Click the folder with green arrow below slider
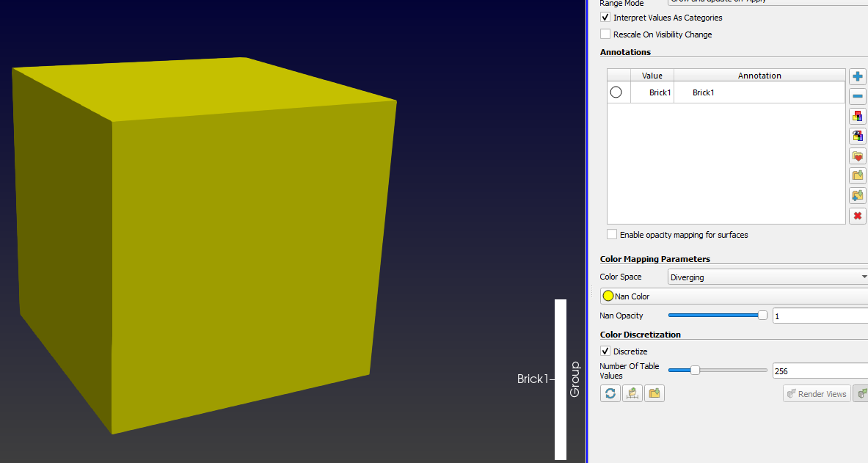 pos(654,393)
